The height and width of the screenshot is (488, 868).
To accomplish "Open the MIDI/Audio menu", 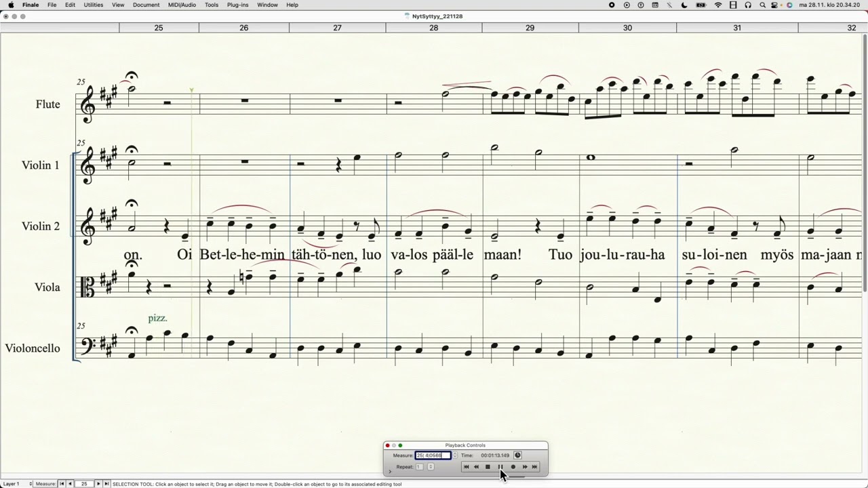I will coord(182,5).
